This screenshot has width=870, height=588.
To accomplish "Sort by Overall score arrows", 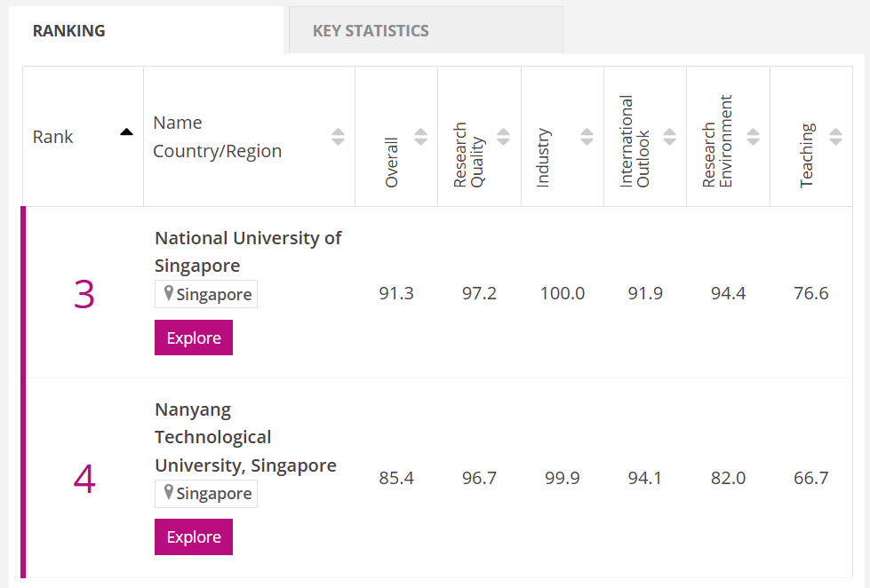I will point(420,137).
